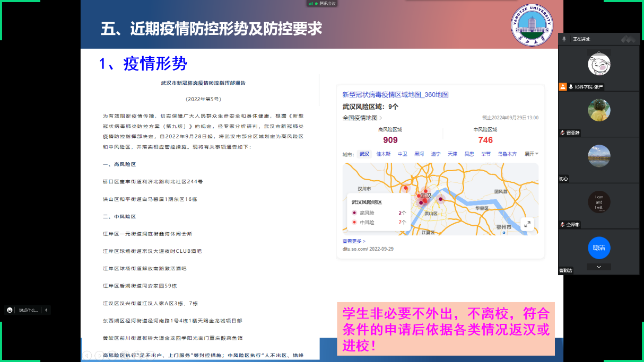The height and width of the screenshot is (362, 644).
Task: Select the '武汉' city tab
Action: (364, 154)
